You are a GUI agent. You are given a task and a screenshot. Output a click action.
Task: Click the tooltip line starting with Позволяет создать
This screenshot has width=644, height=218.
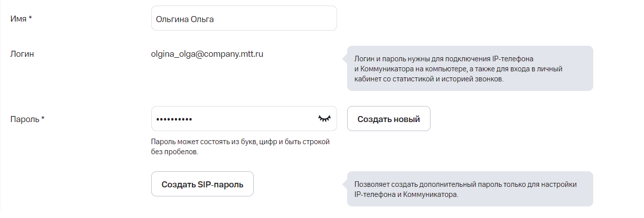point(465,184)
